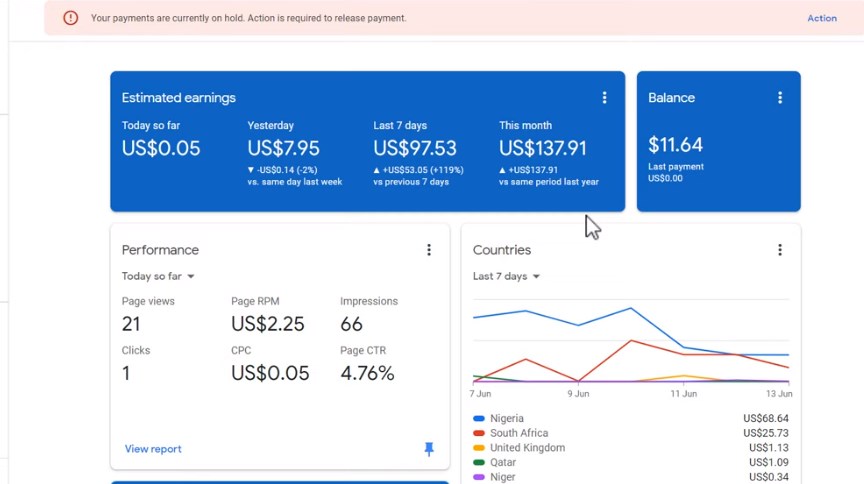Screen dimensions: 864x484
Task: Click the Action link in alert banner
Action: (x=821, y=18)
